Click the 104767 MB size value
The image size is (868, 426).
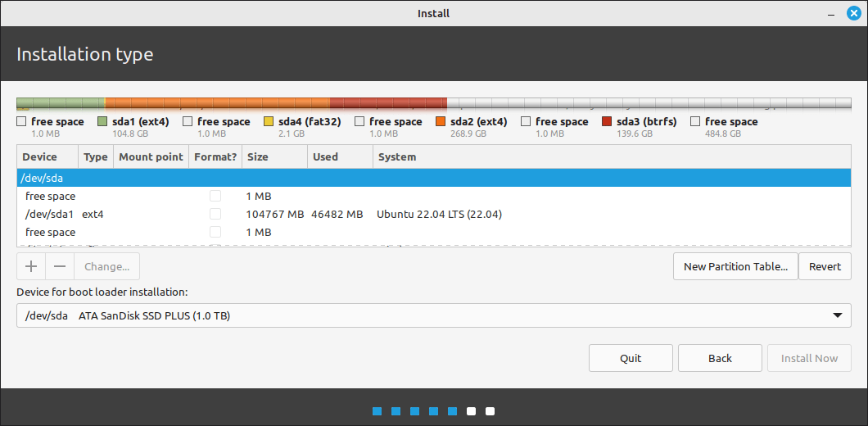tap(275, 214)
